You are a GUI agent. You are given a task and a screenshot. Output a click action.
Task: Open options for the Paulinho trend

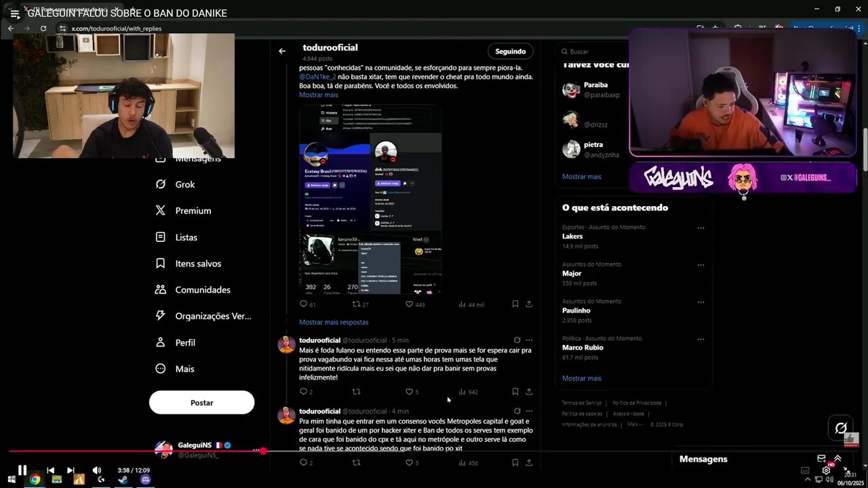click(x=701, y=302)
